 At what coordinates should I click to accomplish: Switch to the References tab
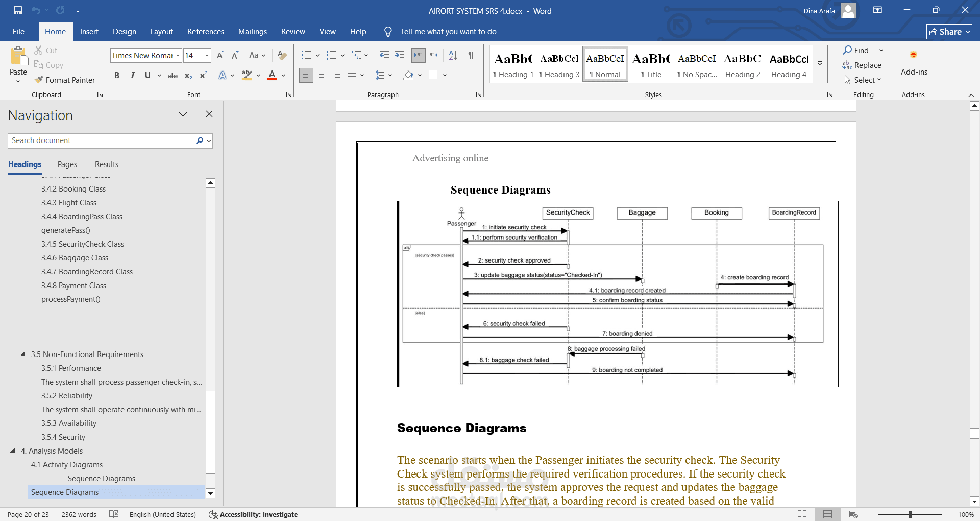(x=206, y=32)
